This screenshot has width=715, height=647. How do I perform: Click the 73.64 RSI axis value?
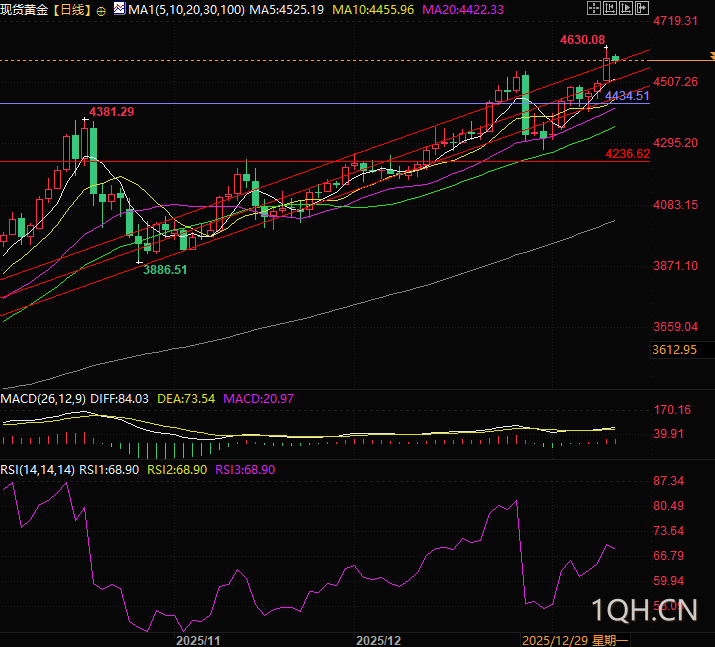pyautogui.click(x=668, y=531)
